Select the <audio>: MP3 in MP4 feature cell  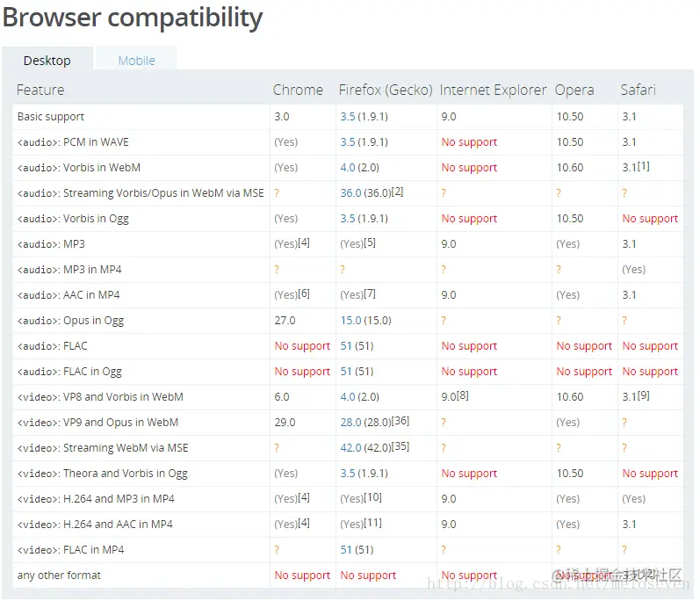pyautogui.click(x=141, y=269)
